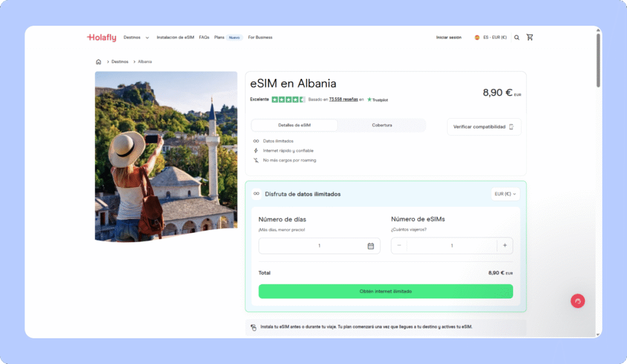The height and width of the screenshot is (364, 627).
Task: Go to home via breadcrumb house icon
Action: pos(99,62)
